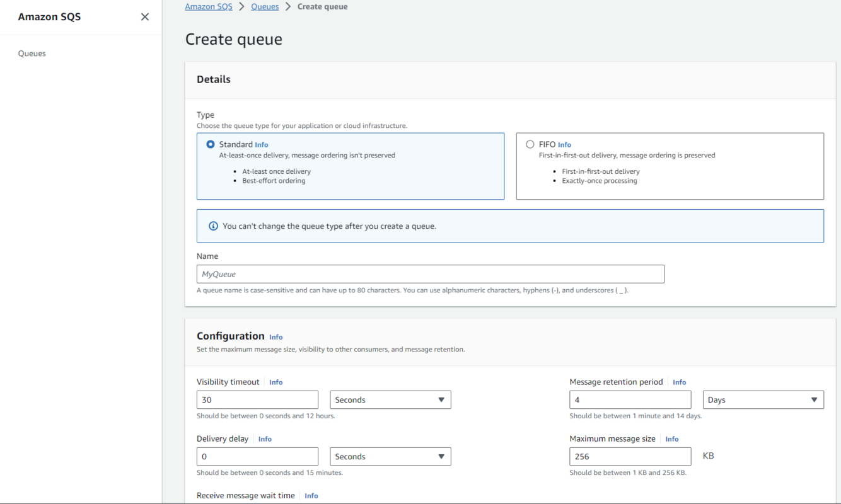
Task: Click the 'Exactly-once processing' bullet text
Action: coord(600,181)
